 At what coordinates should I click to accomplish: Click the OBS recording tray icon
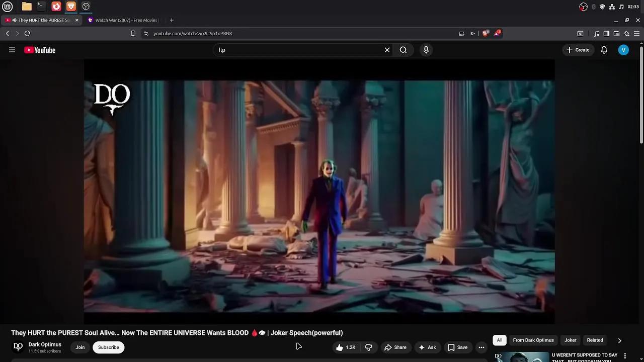(x=583, y=7)
